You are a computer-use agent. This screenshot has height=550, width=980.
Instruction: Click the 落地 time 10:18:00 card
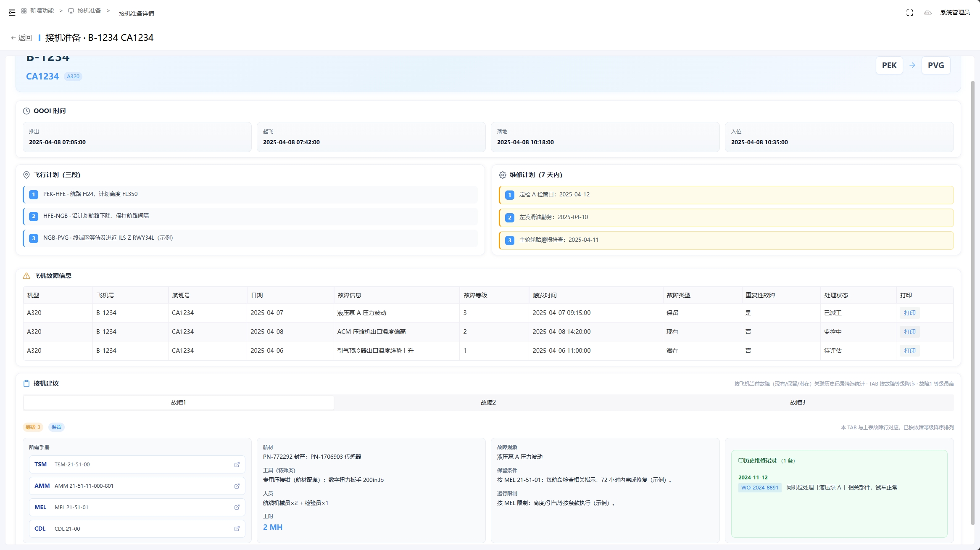tap(605, 137)
